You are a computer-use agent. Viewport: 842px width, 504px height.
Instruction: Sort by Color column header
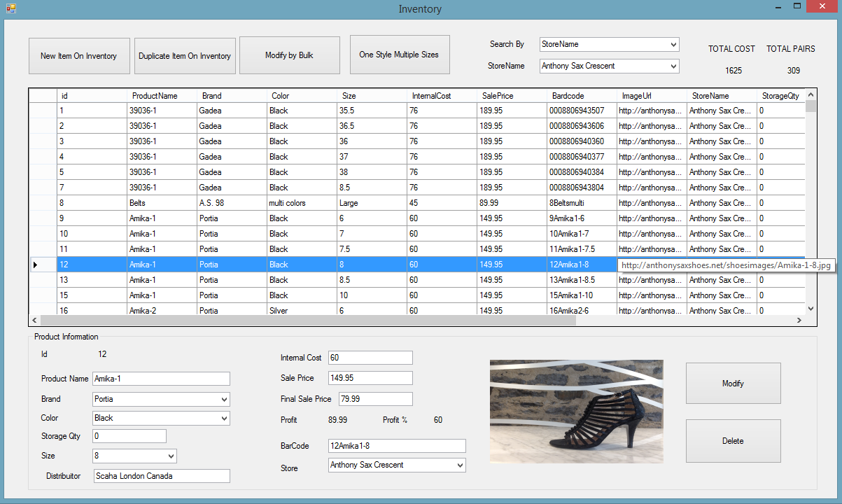click(302, 95)
